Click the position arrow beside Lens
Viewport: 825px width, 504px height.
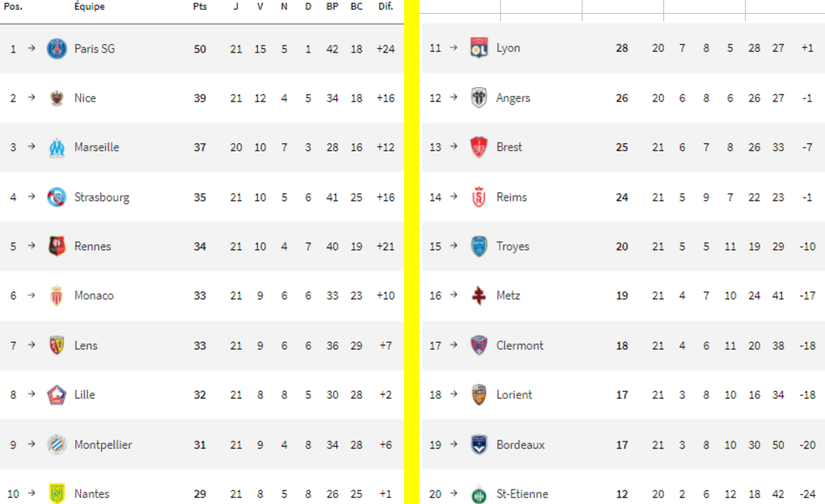click(x=31, y=345)
